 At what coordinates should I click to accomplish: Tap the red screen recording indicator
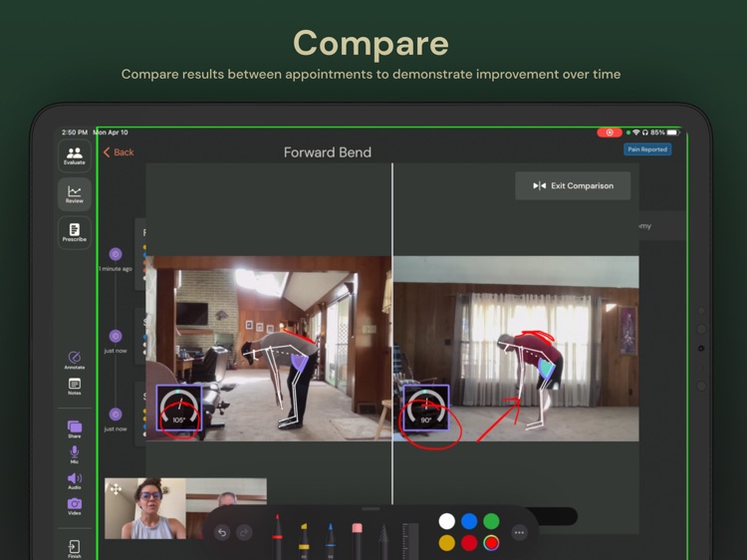click(610, 133)
